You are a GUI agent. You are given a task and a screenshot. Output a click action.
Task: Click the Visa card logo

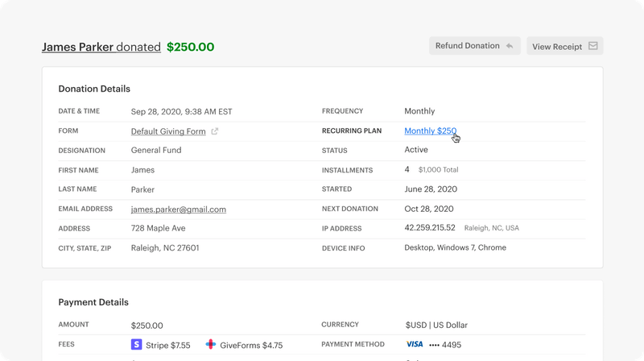[414, 344]
